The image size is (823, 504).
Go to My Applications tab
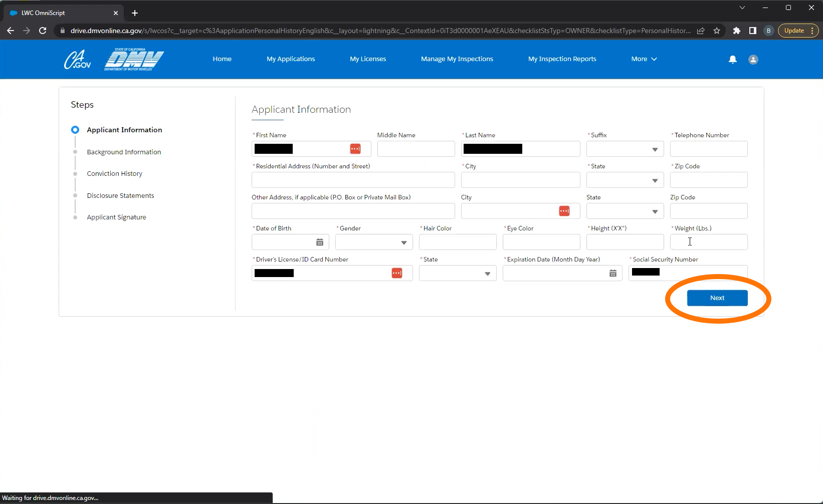coord(291,59)
